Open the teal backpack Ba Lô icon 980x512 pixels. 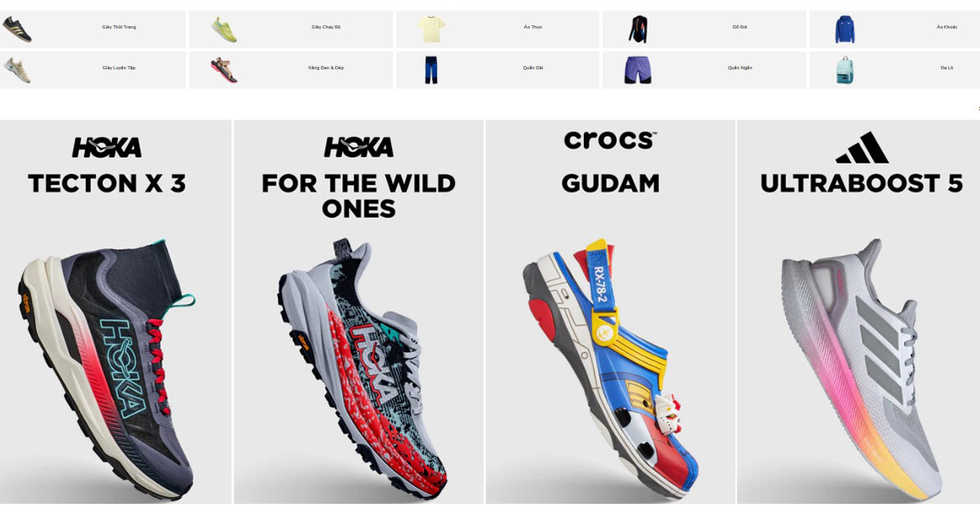point(844,70)
